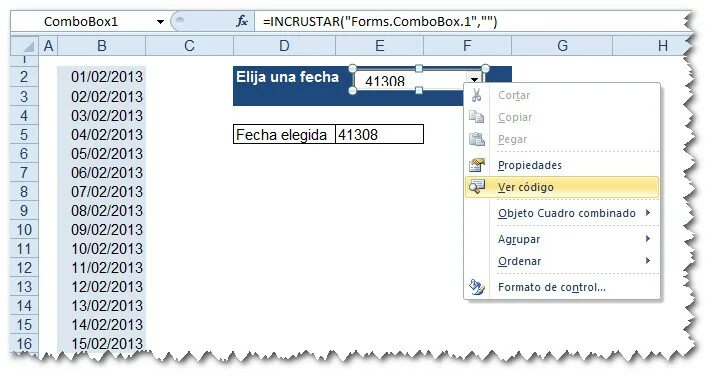Select Ver código menu entry
Viewport: 712px width, 378px height.
[x=562, y=187]
